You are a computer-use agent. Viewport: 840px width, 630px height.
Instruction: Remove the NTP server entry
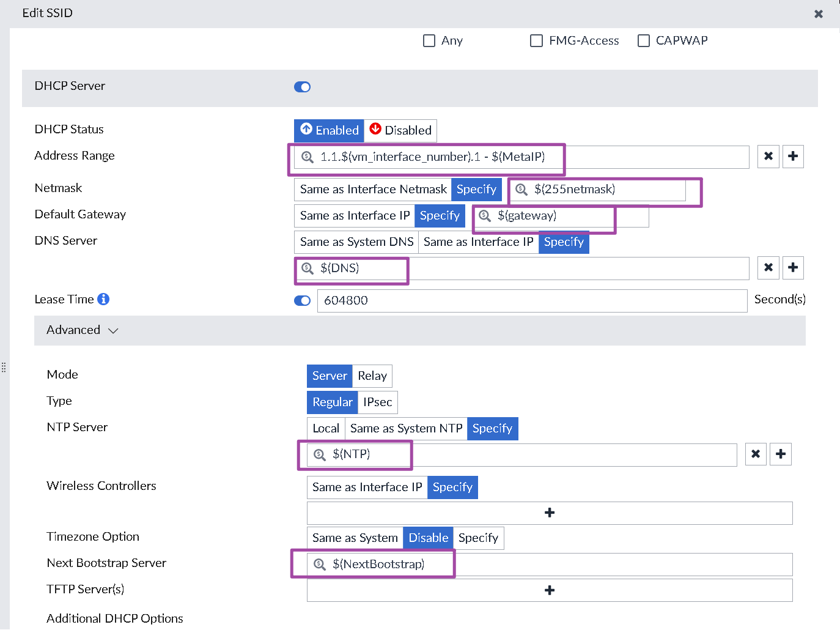[756, 454]
